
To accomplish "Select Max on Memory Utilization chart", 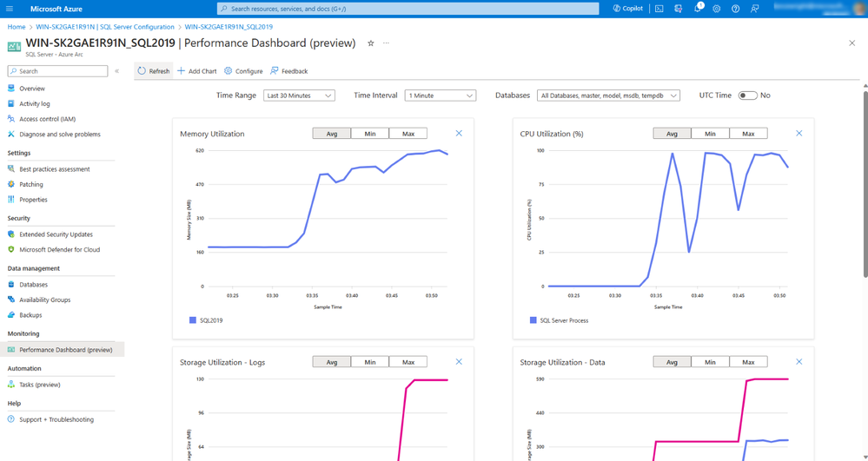I will [408, 134].
